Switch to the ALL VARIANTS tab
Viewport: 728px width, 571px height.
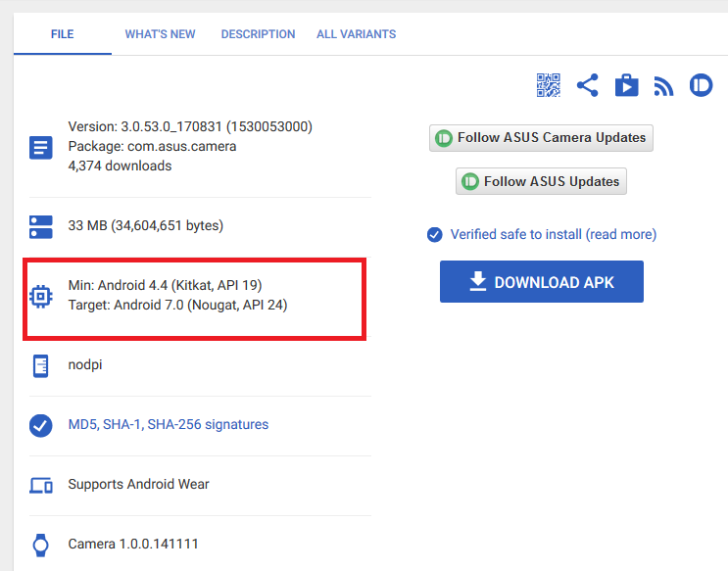[x=356, y=34]
